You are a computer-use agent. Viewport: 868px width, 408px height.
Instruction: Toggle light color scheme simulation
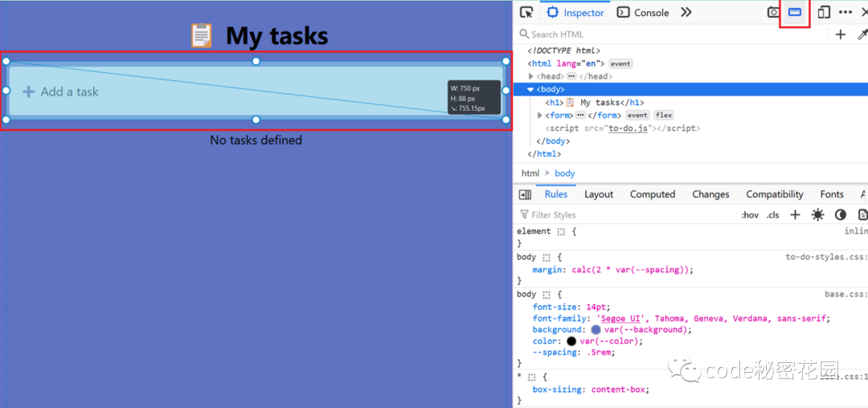click(817, 214)
